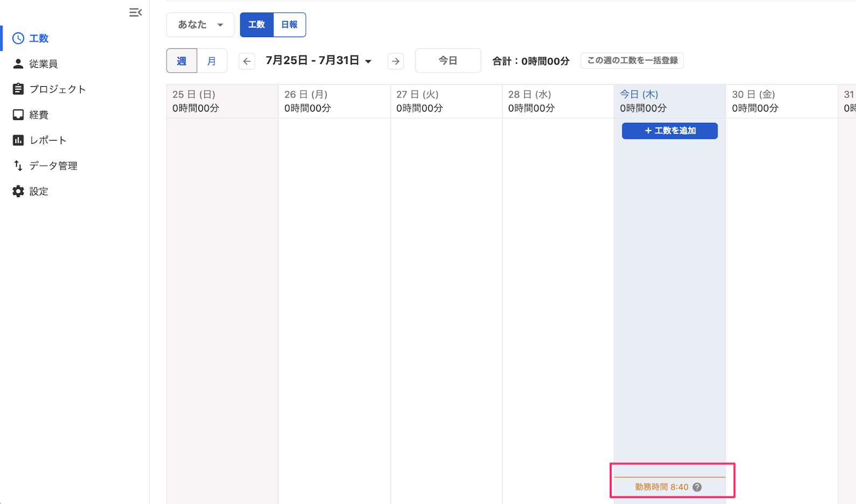This screenshot has width=856, height=504.
Task: Click the chart icon beside レポート
Action: coord(18,140)
